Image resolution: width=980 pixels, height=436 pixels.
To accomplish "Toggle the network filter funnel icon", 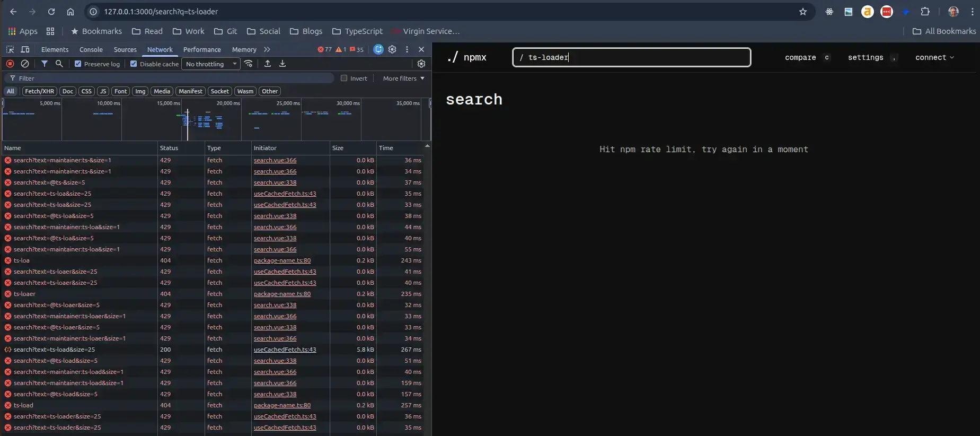I will tap(45, 64).
